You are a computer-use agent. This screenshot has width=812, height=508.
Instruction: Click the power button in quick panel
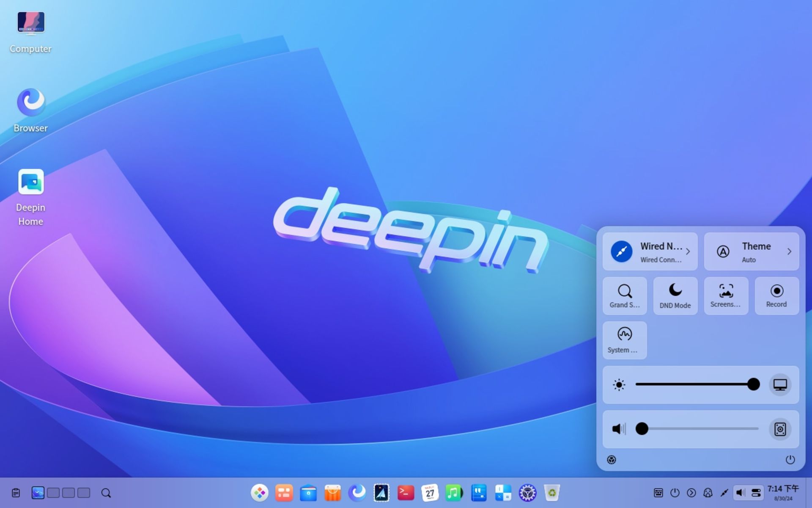(790, 460)
